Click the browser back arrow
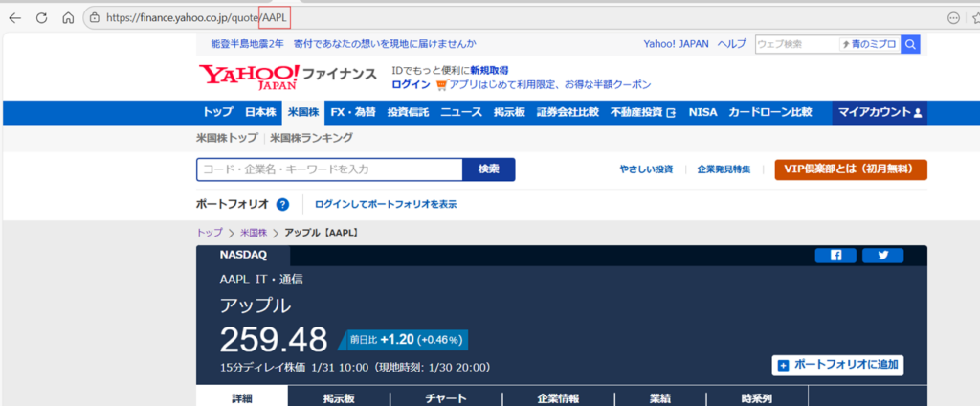The height and width of the screenshot is (406, 980). coord(15,18)
